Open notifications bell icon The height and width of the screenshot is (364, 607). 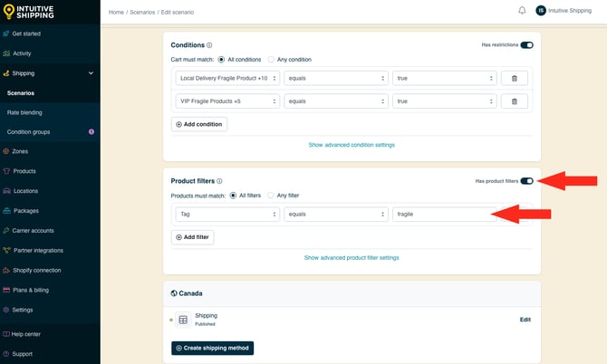pos(522,11)
